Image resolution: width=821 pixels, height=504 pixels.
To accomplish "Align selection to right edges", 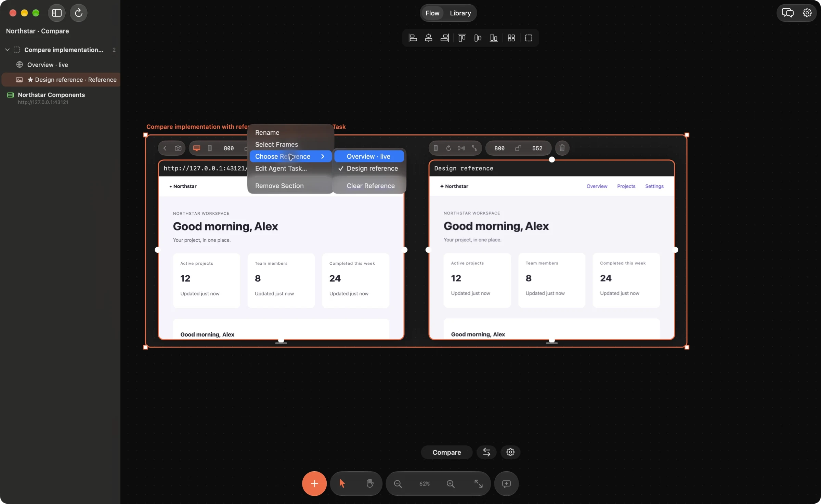I will [444, 38].
